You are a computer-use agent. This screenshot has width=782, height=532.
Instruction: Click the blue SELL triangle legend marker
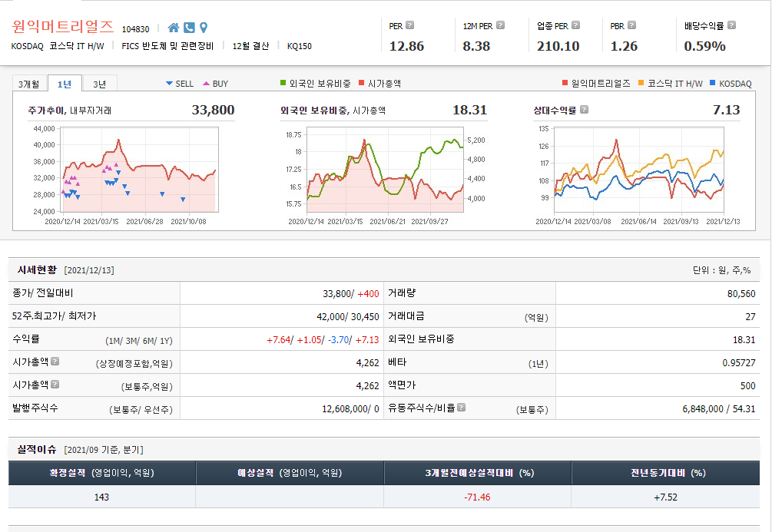coord(169,83)
